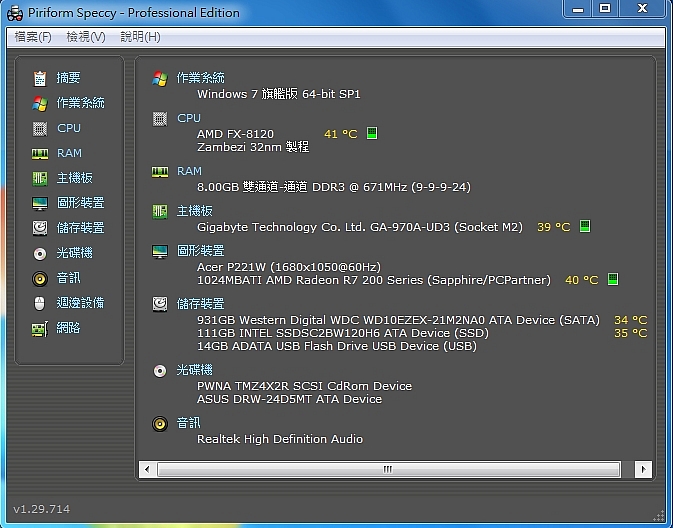Click the CPU chip icon in sidebar
The image size is (673, 528).
point(40,128)
